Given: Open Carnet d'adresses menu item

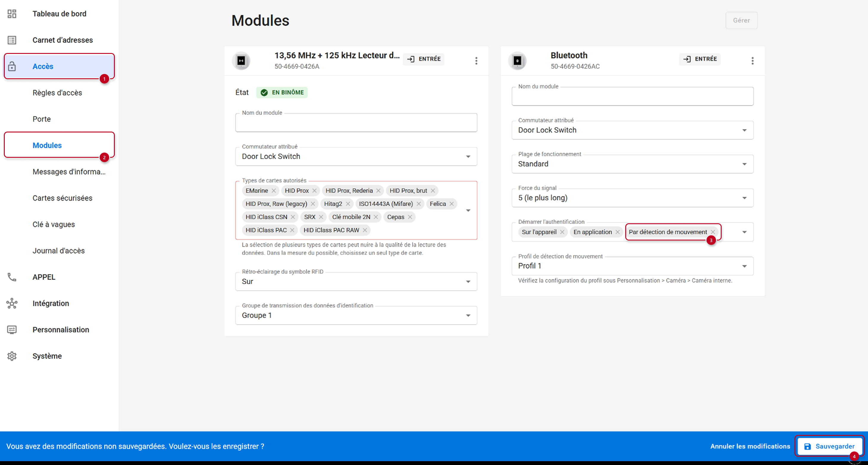Looking at the screenshot, I should (x=59, y=40).
